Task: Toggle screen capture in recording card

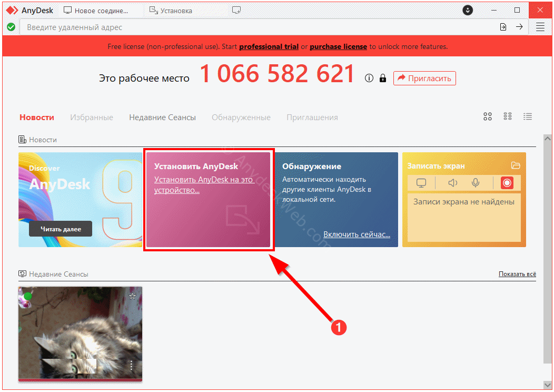Action: [x=421, y=183]
